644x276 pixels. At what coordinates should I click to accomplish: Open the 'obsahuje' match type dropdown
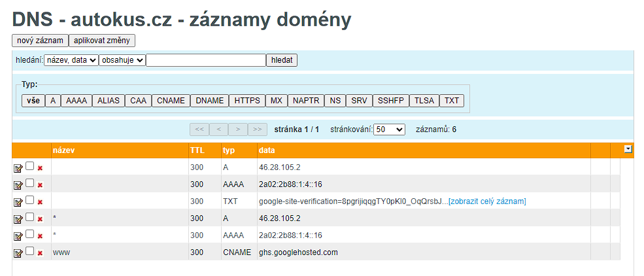(122, 60)
